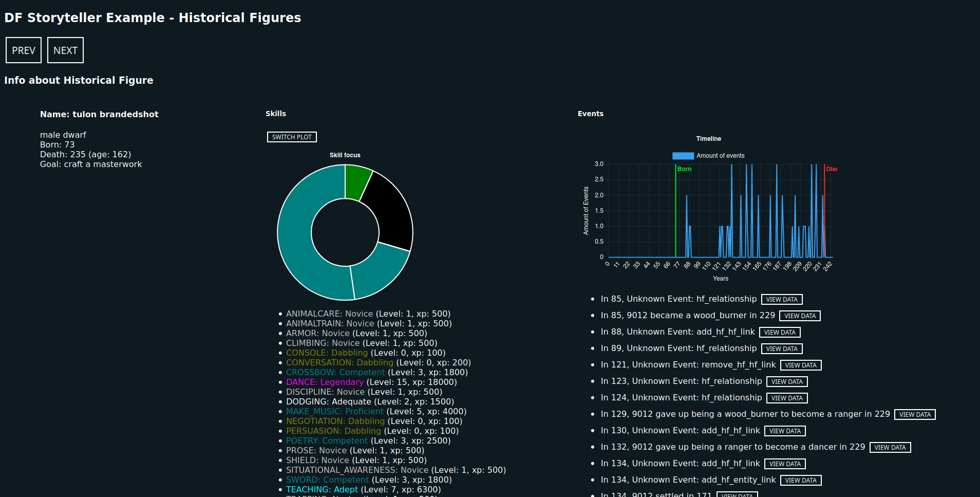Screen dimensions: 980x497
Task: Open VIEW DATA for year 121 remove_hf_hf_link
Action: pos(801,365)
